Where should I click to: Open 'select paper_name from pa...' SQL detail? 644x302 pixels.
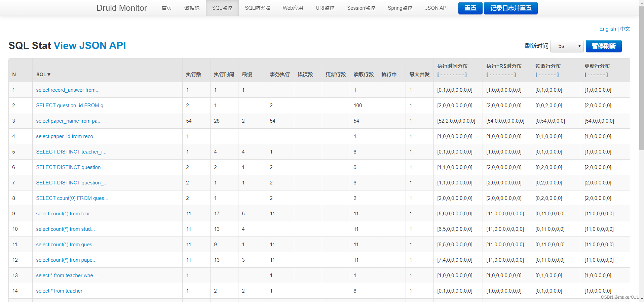69,121
